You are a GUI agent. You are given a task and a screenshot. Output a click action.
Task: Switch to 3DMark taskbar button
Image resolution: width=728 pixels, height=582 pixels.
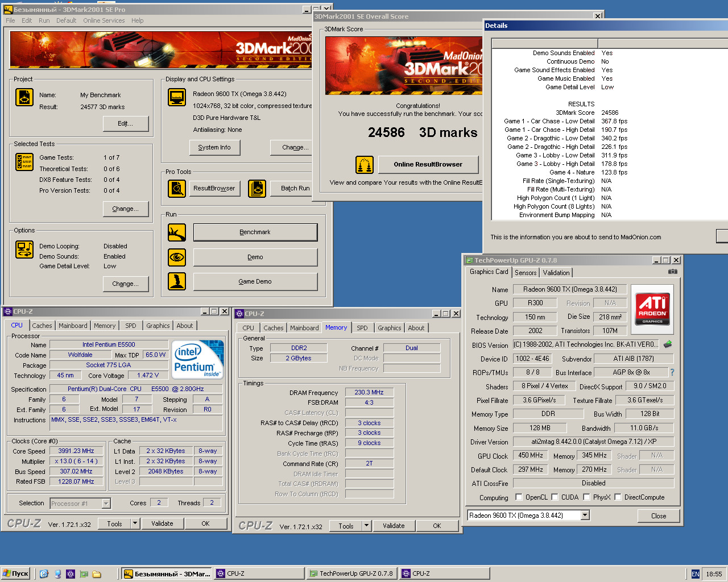pos(167,573)
